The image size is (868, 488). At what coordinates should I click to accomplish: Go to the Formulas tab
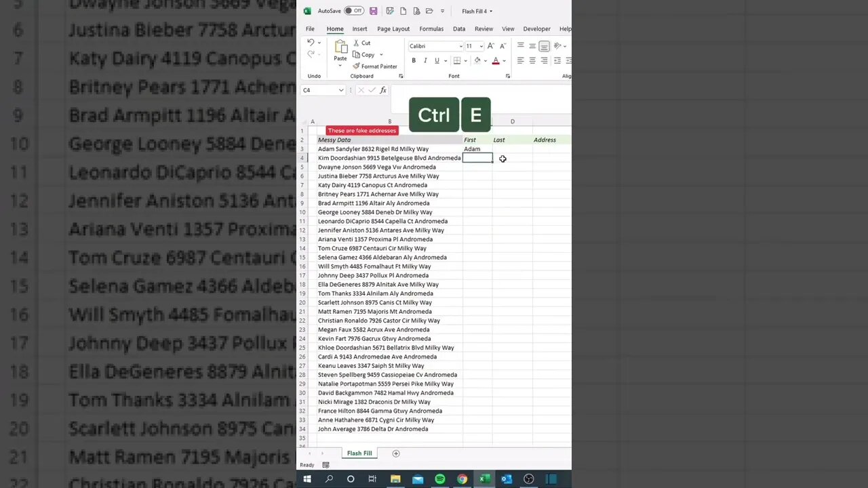[431, 29]
